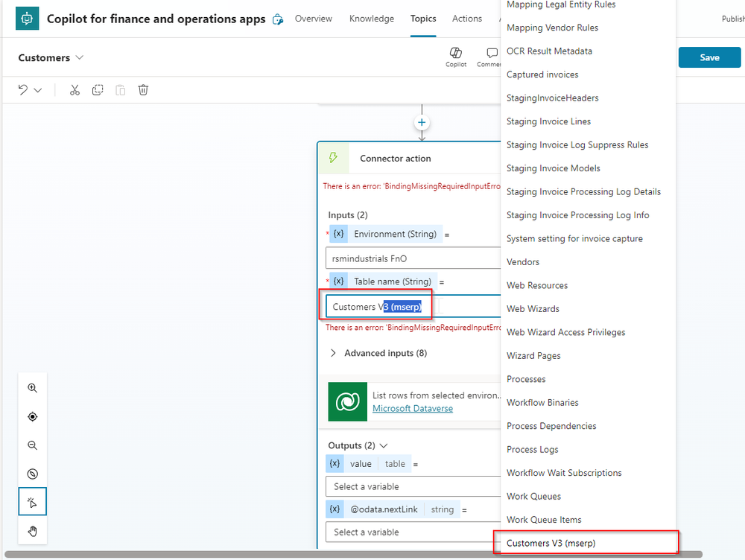Click the cut scissors icon

pos(74,90)
